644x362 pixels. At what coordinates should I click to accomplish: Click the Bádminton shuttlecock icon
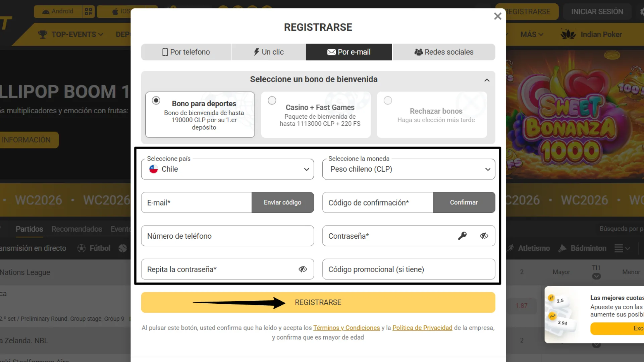coord(562,248)
